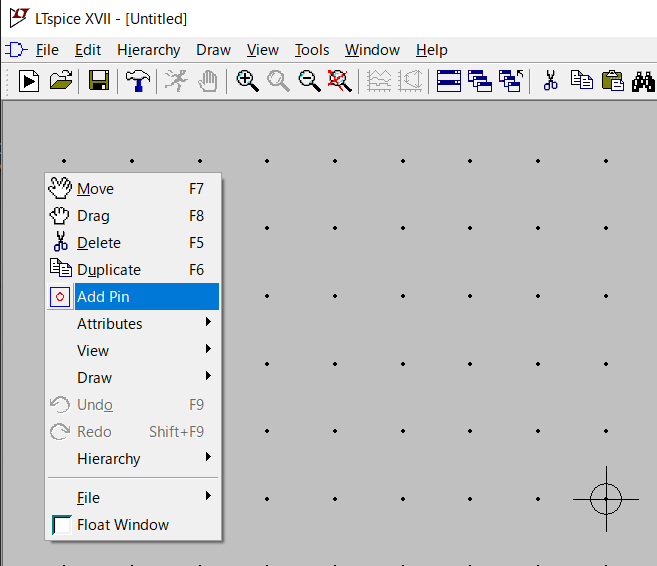The height and width of the screenshot is (566, 657).
Task: Click the crosshair anchor on the canvas
Action: [x=606, y=498]
